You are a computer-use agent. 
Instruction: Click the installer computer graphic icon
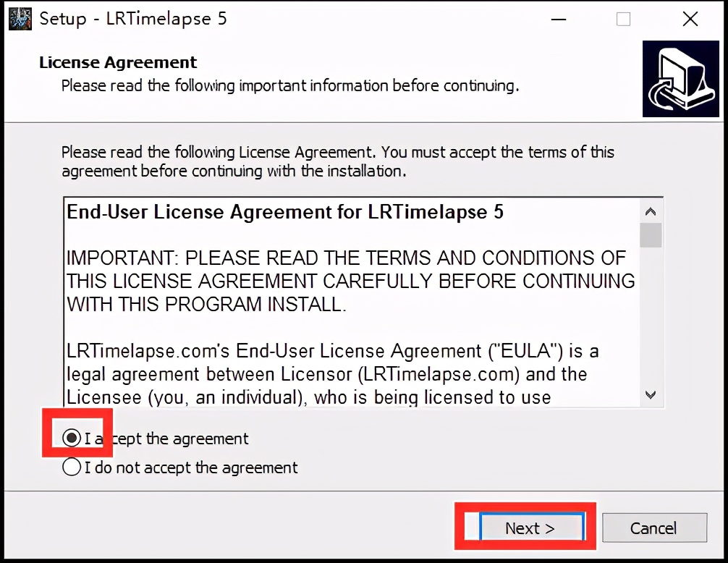(681, 78)
